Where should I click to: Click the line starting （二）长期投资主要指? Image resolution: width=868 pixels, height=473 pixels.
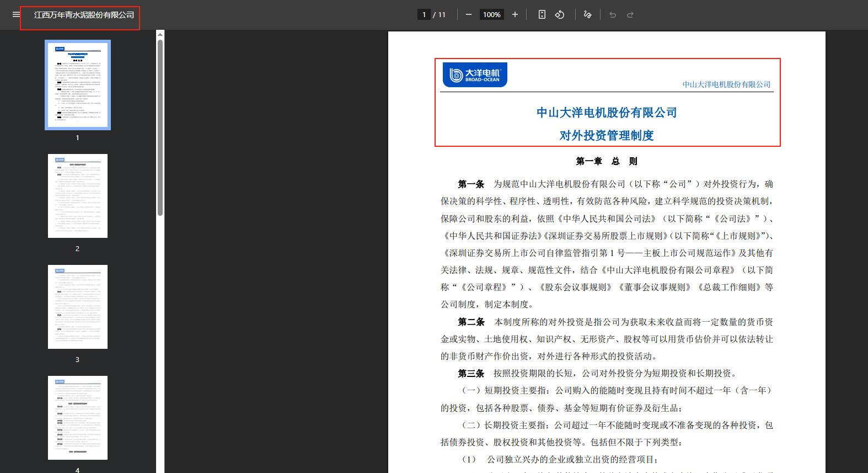pos(616,425)
